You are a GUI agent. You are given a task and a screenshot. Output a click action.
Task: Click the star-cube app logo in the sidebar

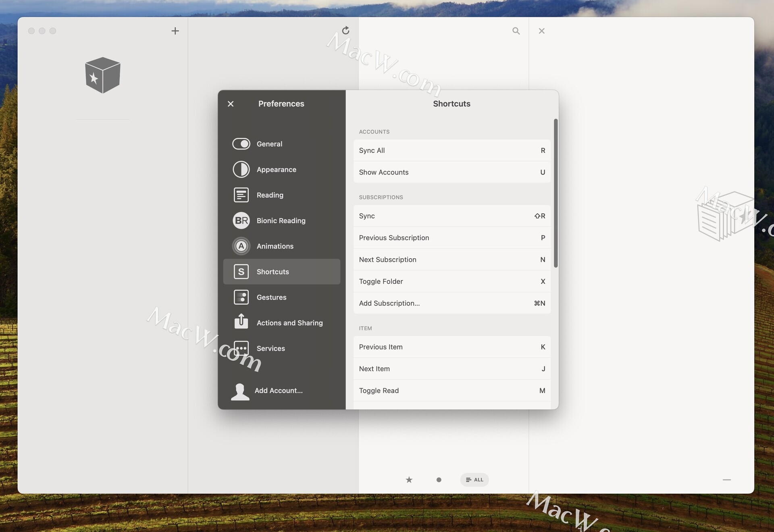tap(103, 75)
